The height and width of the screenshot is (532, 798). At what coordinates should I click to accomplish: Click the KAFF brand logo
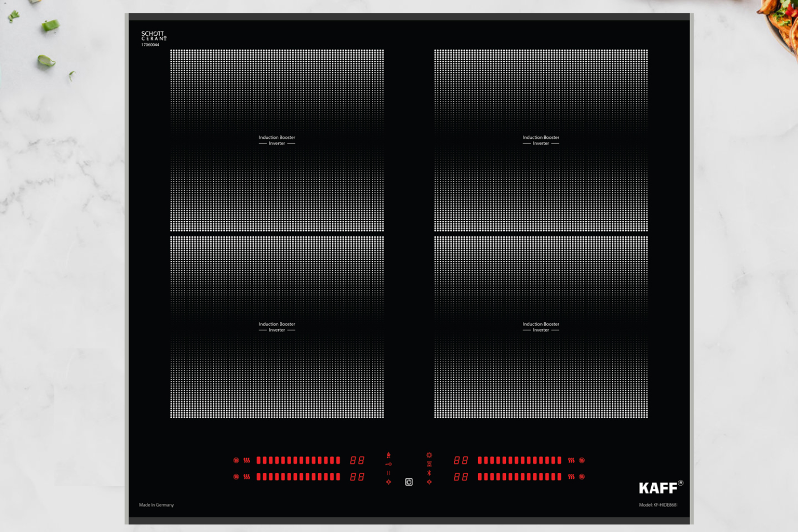(x=659, y=488)
